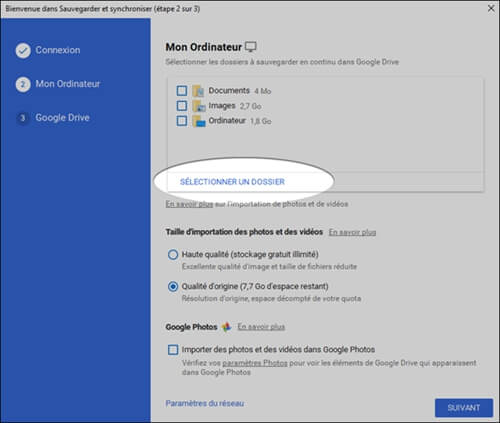This screenshot has width=500, height=423.
Task: Open the Mon Ordinateur step
Action: 68,84
